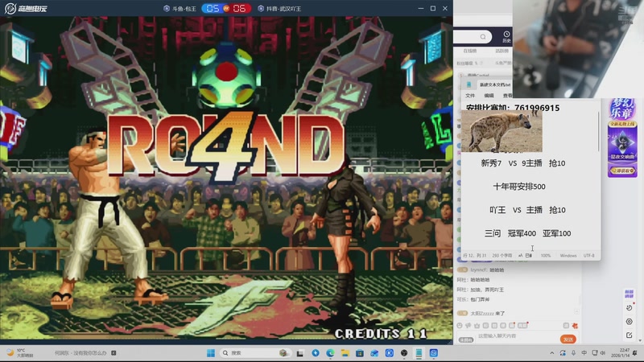This screenshot has height=362, width=644.
Task: Click the Task View icon in taskbar
Action: coord(300,353)
